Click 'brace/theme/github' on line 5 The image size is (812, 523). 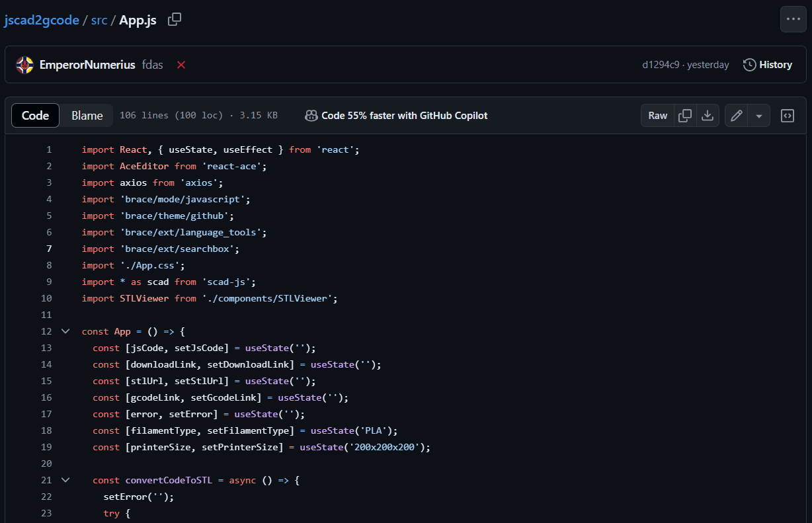tap(175, 216)
